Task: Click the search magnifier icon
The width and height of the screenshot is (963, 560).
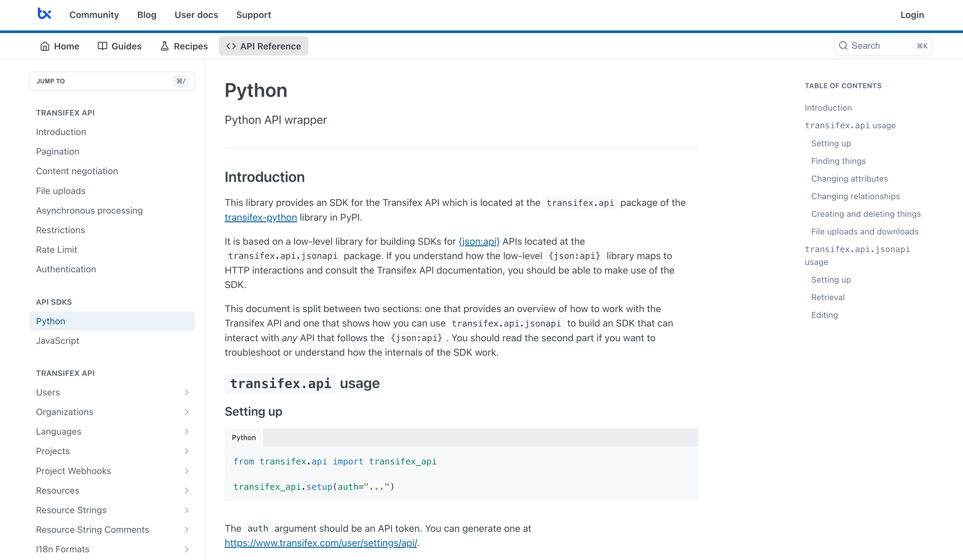Action: 843,46
